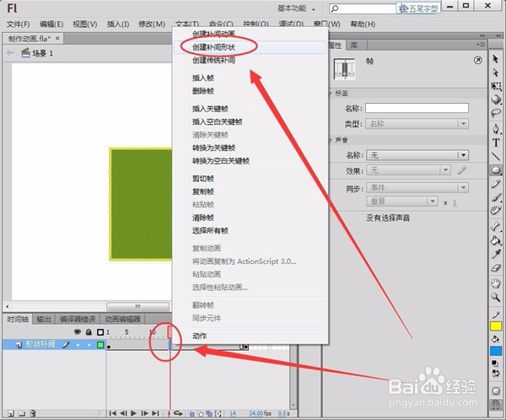This screenshot has width=506, height=420.
Task: Choose 插入关键帧 from context menu
Action: (x=250, y=109)
